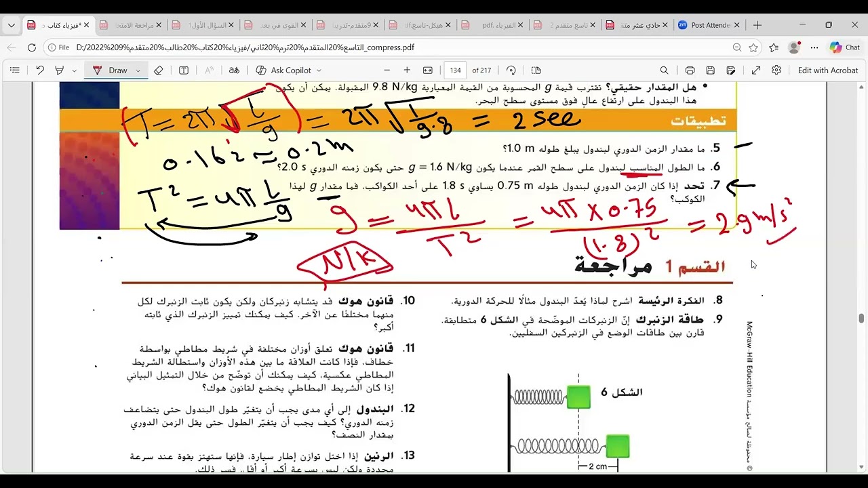Click Ask Copilot in the PDF toolbar

coord(283,70)
